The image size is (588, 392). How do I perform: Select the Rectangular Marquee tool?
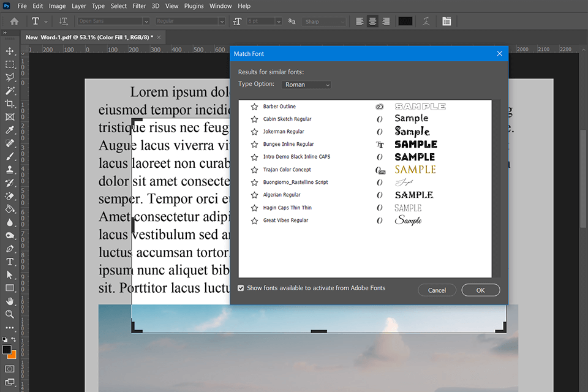(x=10, y=64)
